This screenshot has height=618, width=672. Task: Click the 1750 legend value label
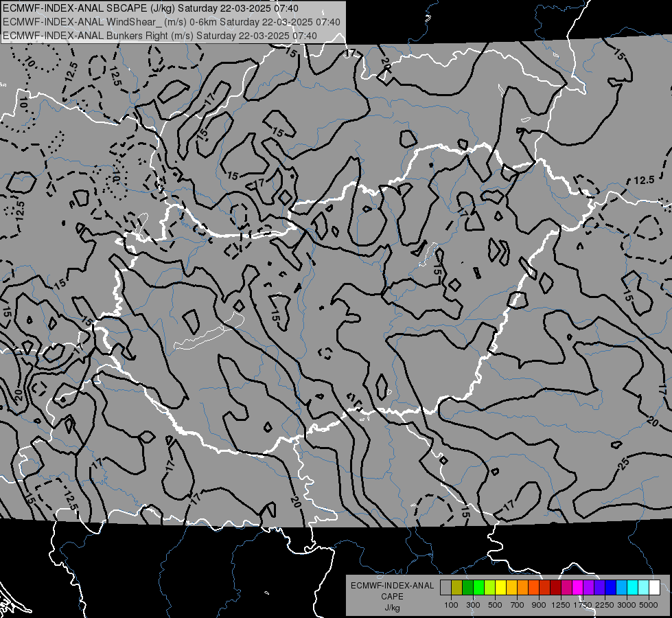click(583, 605)
